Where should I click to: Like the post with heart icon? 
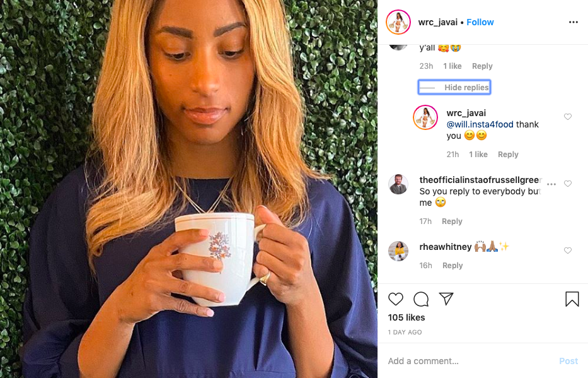coord(395,299)
